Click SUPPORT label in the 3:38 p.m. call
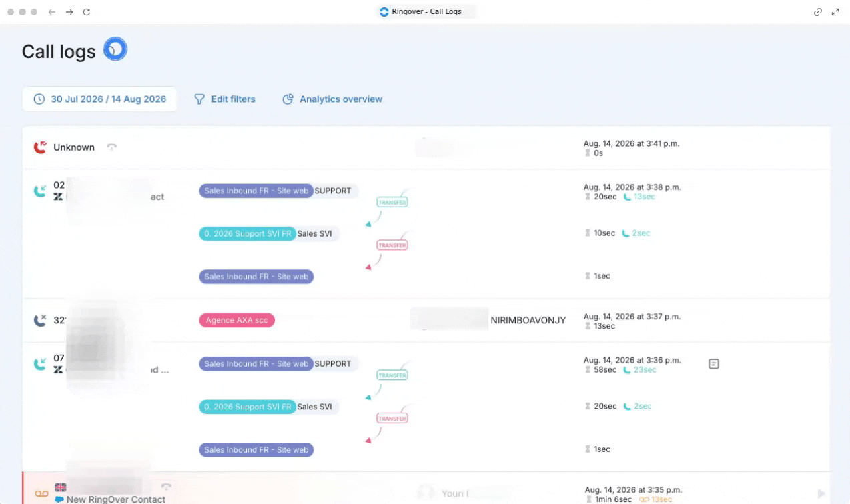Image resolution: width=850 pixels, height=504 pixels. point(333,191)
